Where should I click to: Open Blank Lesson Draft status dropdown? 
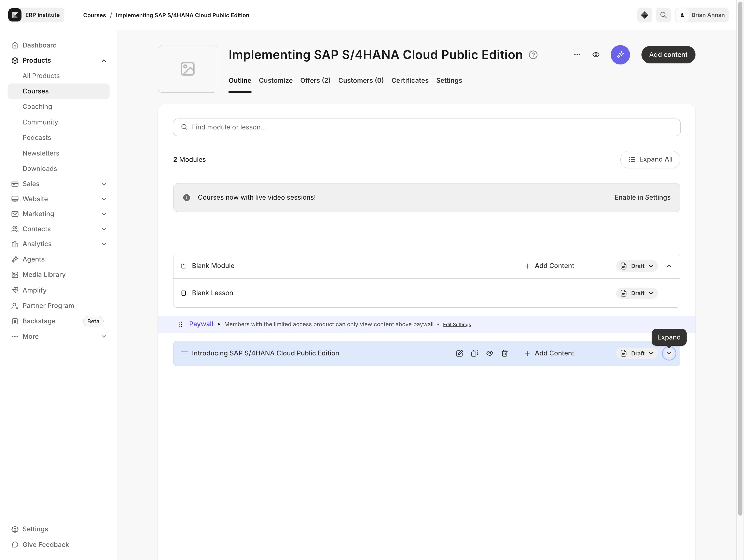tap(637, 293)
